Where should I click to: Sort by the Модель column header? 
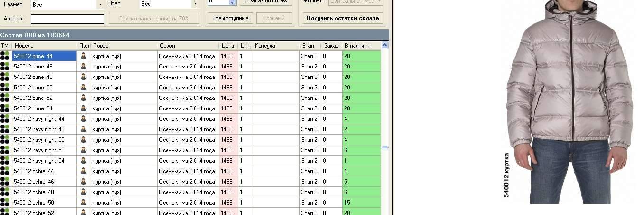[x=44, y=46]
